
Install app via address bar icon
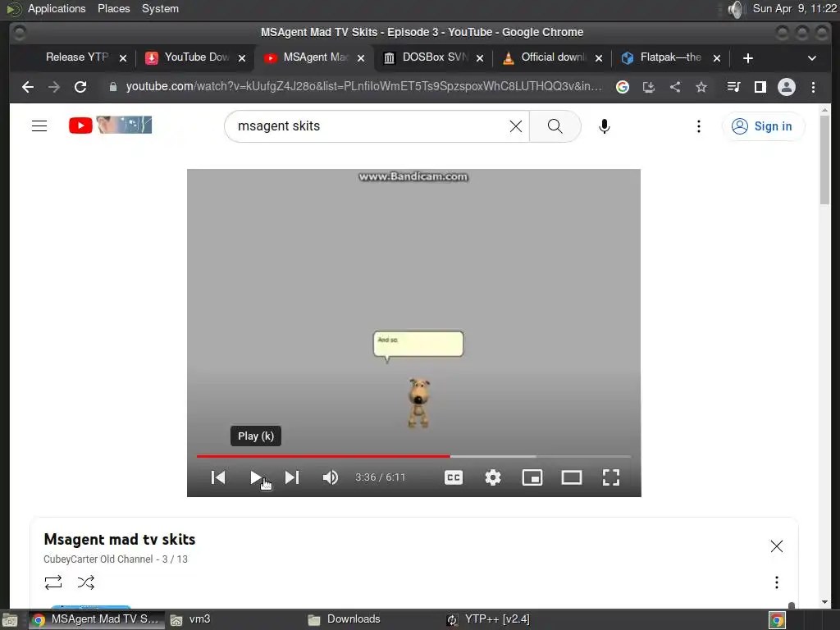649,87
